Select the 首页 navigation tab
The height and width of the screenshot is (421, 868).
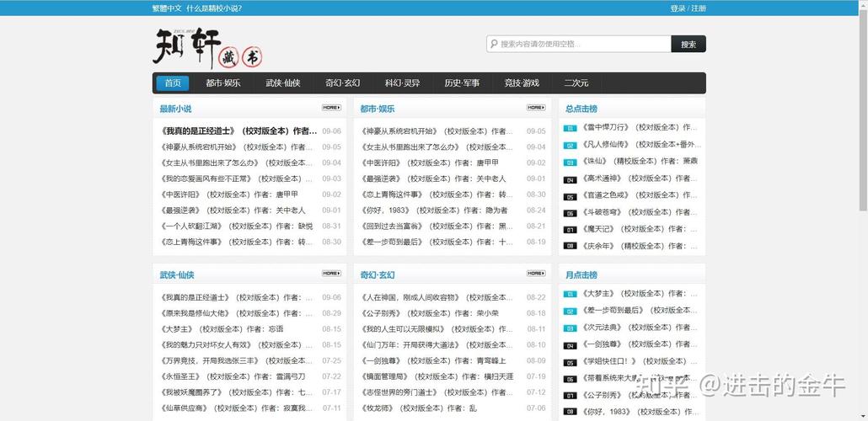point(173,83)
